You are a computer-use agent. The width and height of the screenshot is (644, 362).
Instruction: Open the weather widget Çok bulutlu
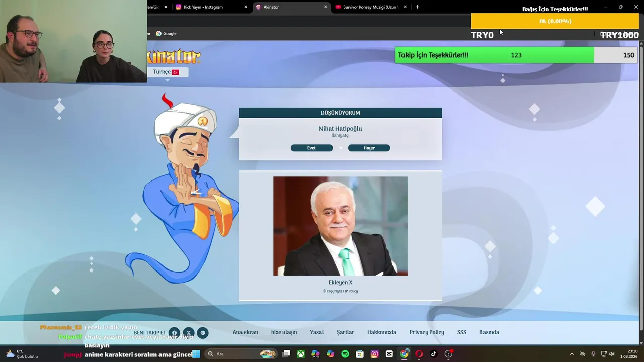[x=21, y=354]
